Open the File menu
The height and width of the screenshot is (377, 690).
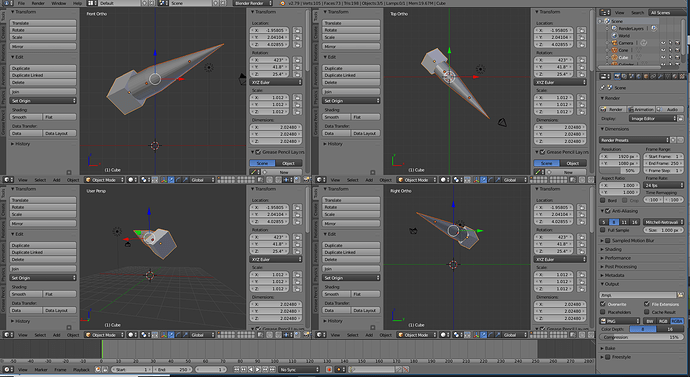coord(21,3)
